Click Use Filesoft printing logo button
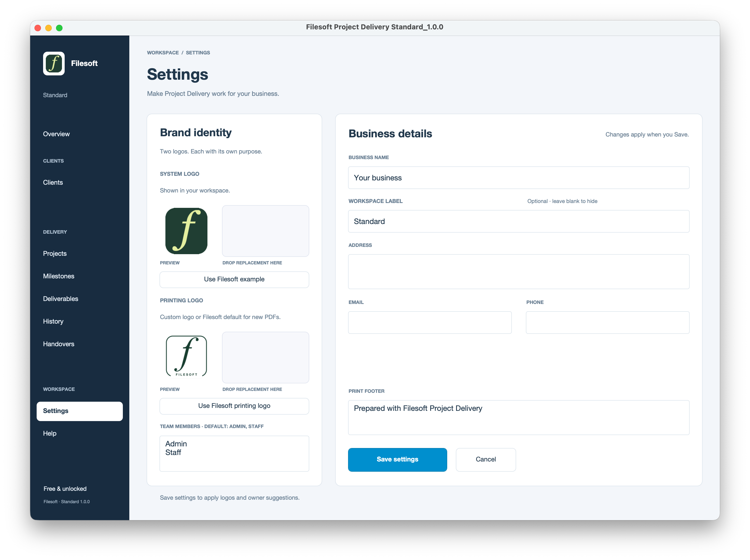 pyautogui.click(x=234, y=406)
